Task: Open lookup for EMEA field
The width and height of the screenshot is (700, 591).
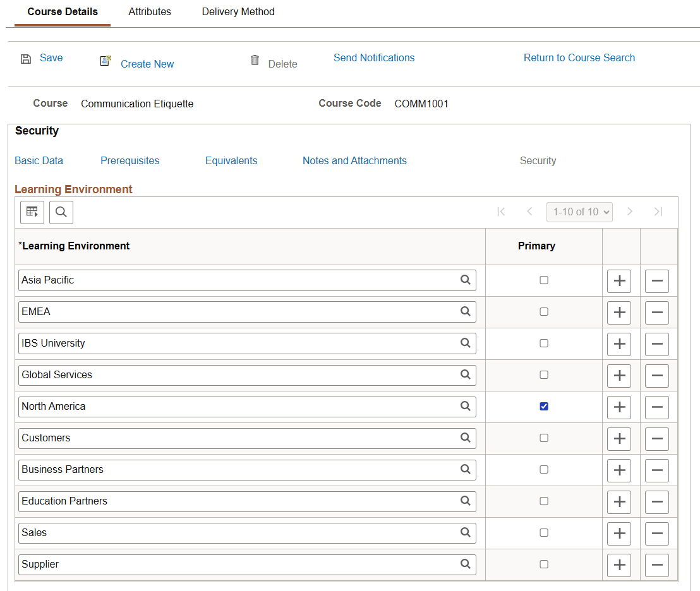Action: pos(465,311)
